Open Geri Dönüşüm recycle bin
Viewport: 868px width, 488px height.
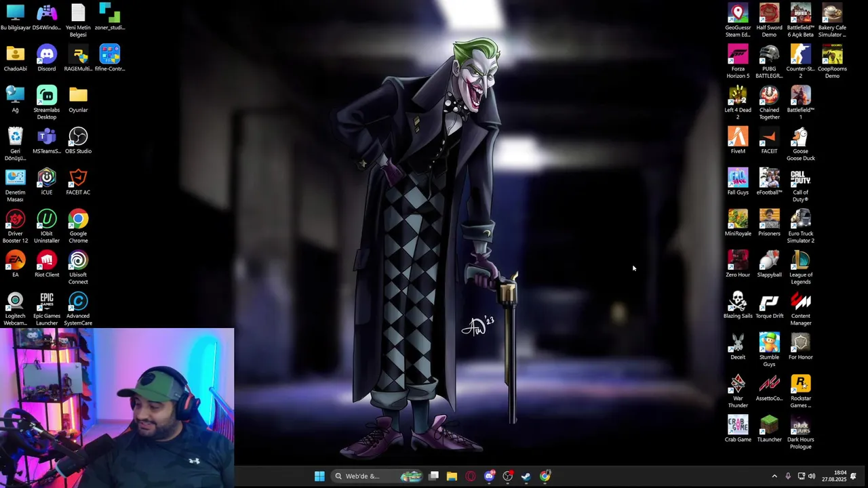pos(15,144)
